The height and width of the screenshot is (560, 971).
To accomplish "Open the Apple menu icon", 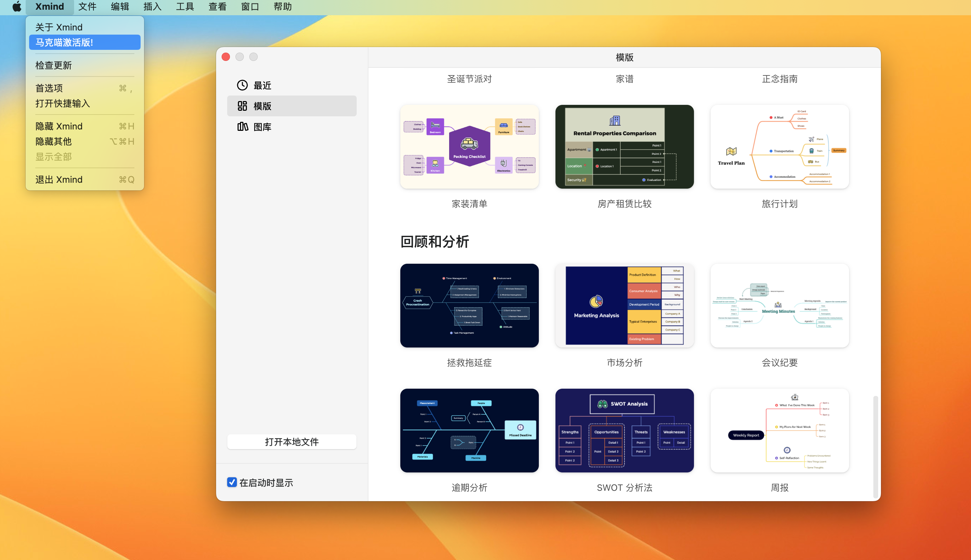I will click(x=17, y=7).
